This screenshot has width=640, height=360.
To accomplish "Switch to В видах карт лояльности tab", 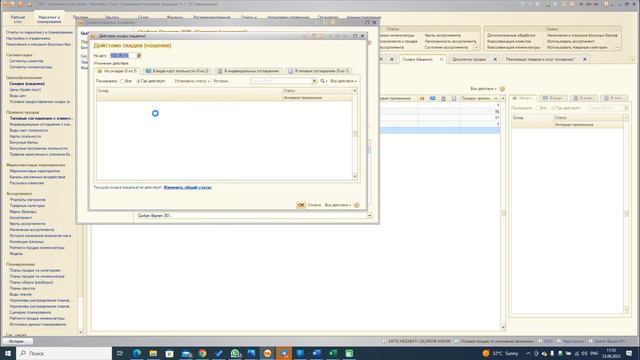I will pos(177,71).
